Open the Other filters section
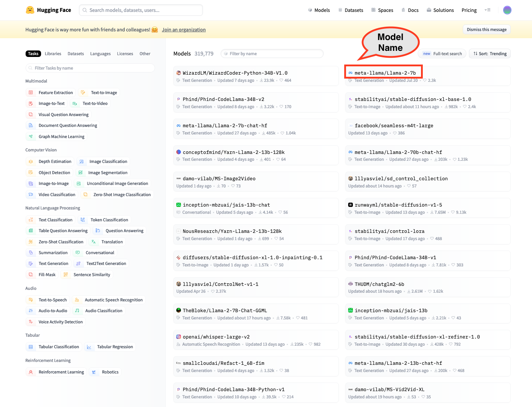 145,53
